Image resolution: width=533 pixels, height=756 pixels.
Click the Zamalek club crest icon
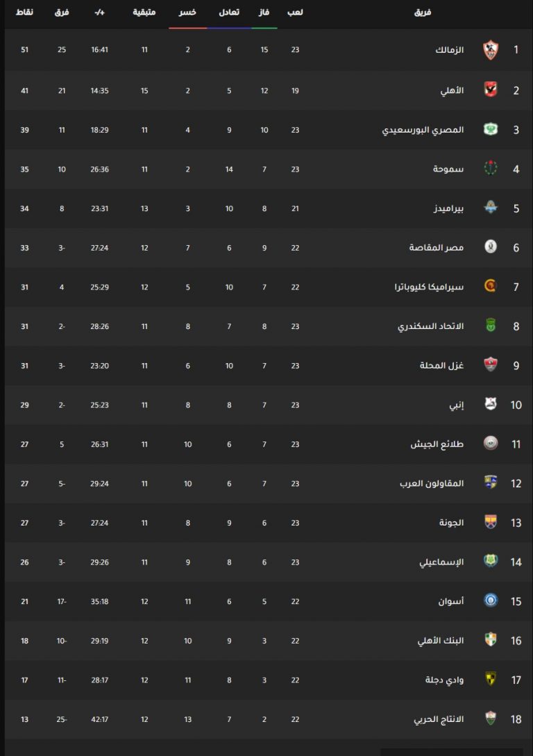tap(491, 50)
